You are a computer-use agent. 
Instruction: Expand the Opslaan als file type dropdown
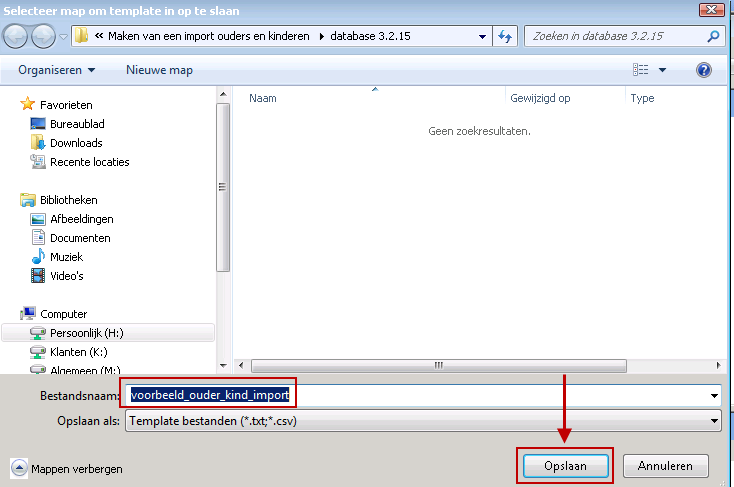click(x=714, y=421)
